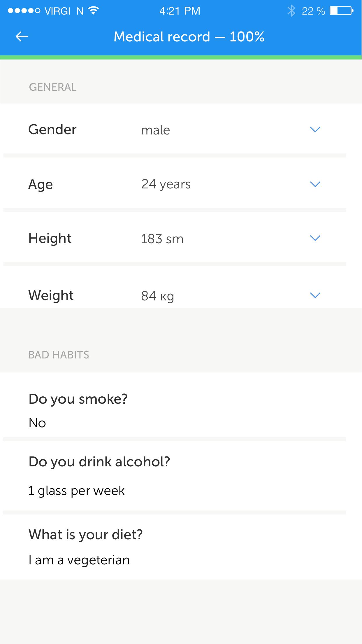The image size is (362, 644).
Task: Open the Height dropdown chevron
Action: pos(315,238)
